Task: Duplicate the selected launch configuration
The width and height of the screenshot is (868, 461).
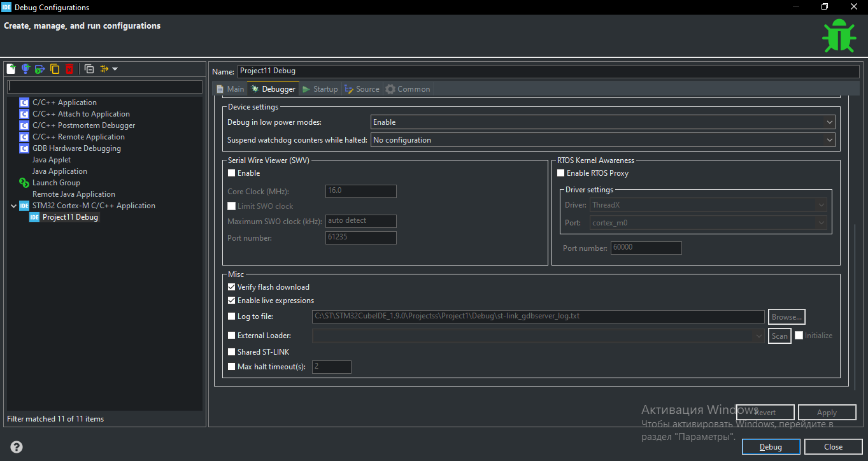Action: click(x=55, y=69)
